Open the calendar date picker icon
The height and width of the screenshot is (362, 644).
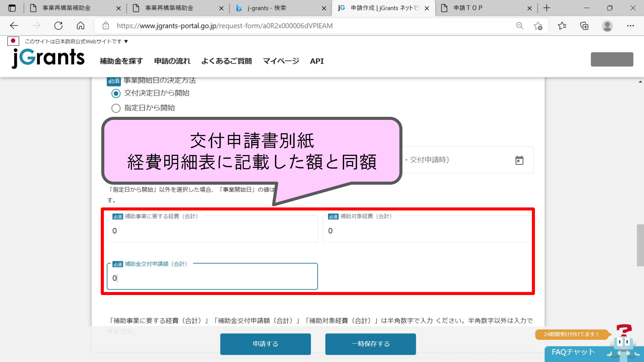[x=519, y=160]
